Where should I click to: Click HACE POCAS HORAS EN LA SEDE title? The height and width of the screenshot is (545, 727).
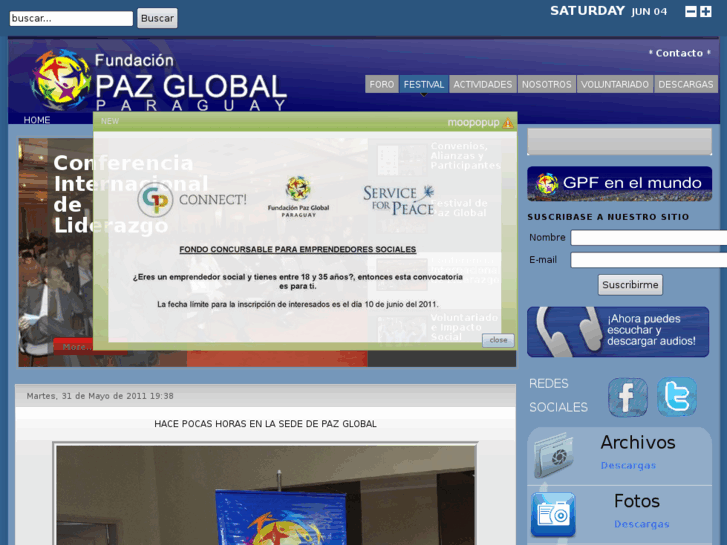(265, 424)
